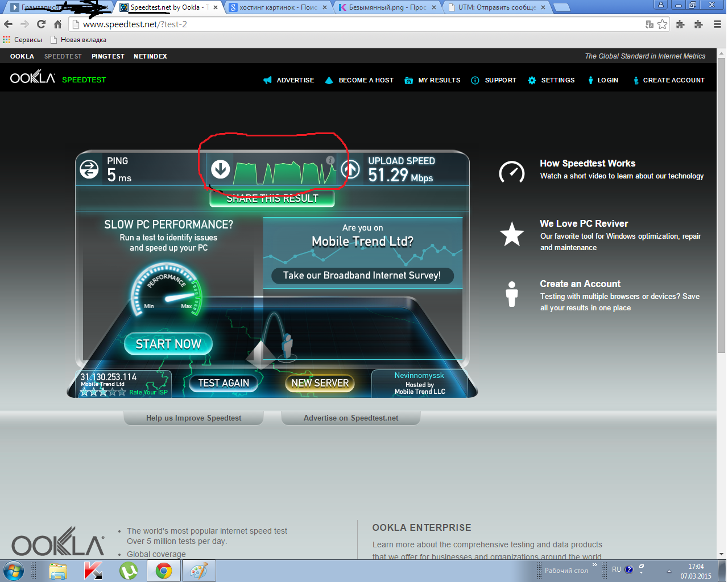Click the ISP star rating
The width and height of the screenshot is (728, 582).
pos(103,392)
